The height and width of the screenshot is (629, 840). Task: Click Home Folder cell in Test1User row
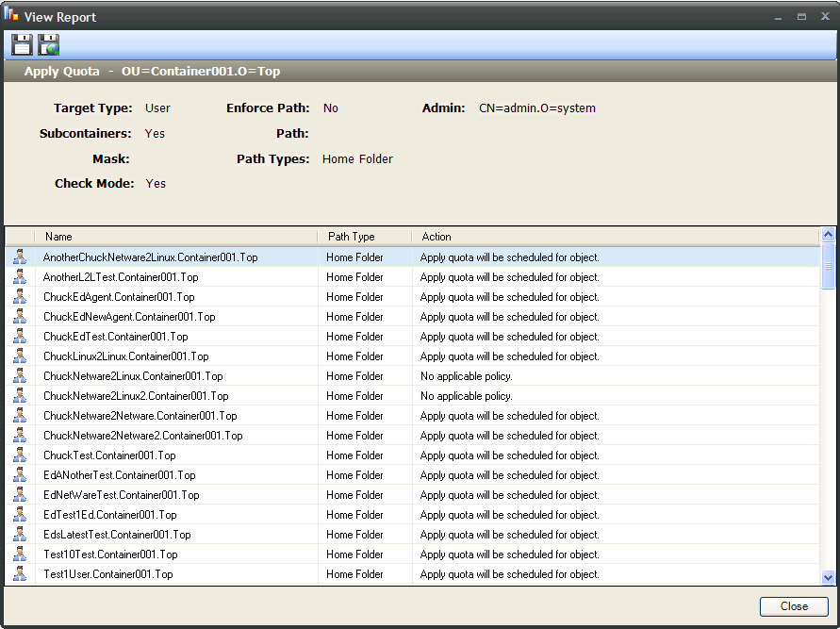(354, 574)
